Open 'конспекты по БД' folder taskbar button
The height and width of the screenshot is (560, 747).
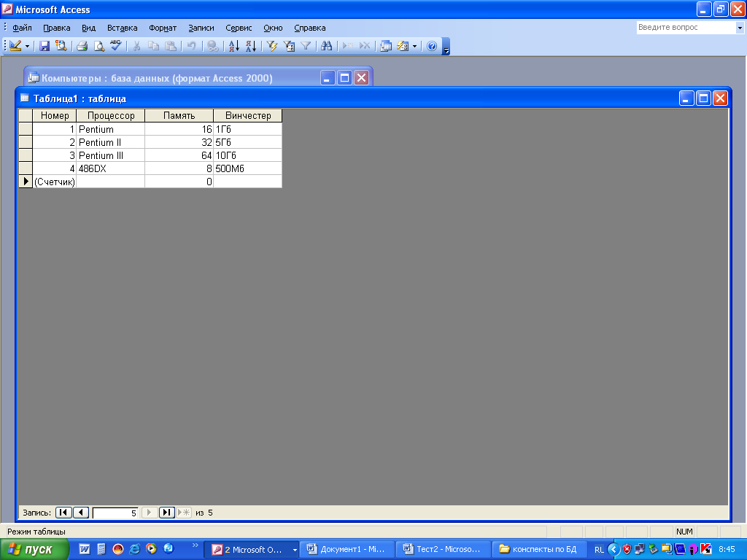coord(538,549)
